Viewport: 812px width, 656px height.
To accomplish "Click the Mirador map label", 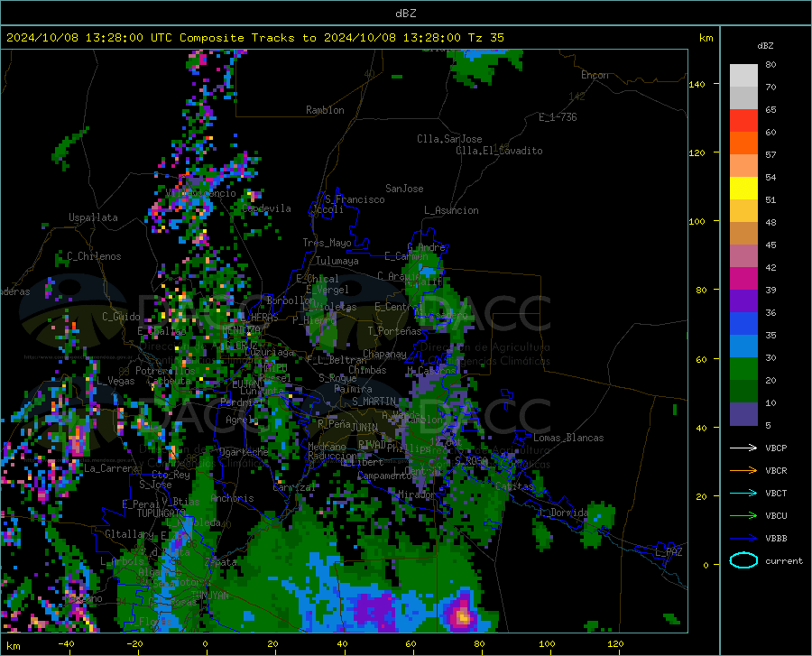I will tap(417, 494).
